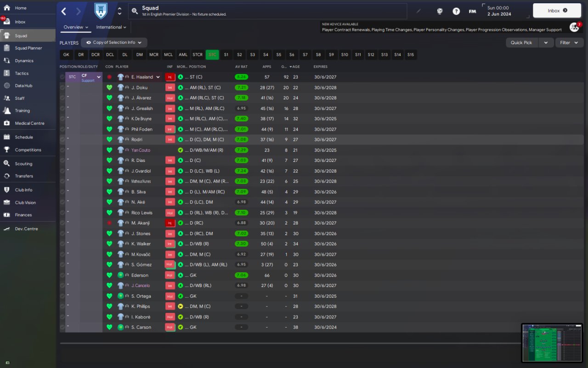The image size is (588, 368).
Task: Toggle selection circle for E. Haaland row
Action: pos(62,77)
